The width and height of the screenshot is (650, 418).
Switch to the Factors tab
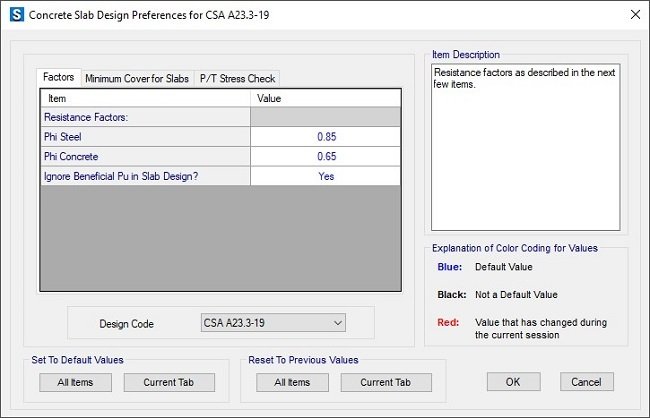coord(58,77)
